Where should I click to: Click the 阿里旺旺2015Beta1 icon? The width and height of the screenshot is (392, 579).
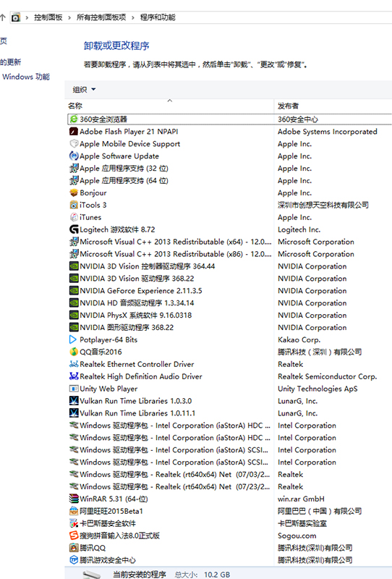[74, 511]
